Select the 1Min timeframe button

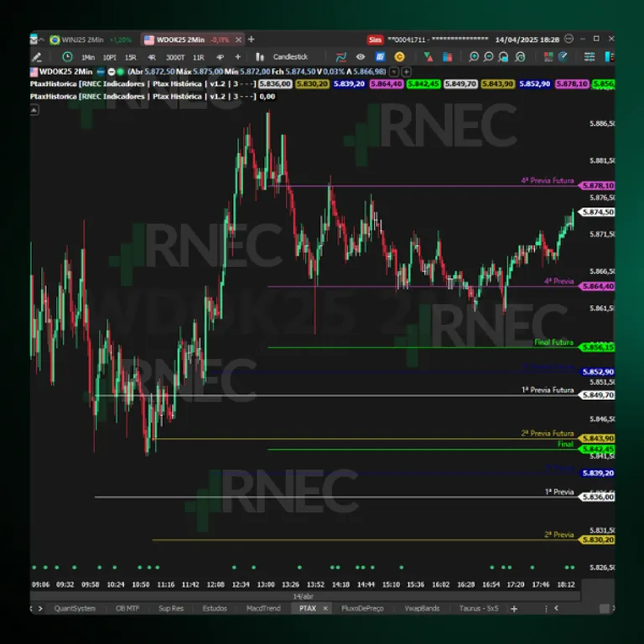tap(88, 58)
